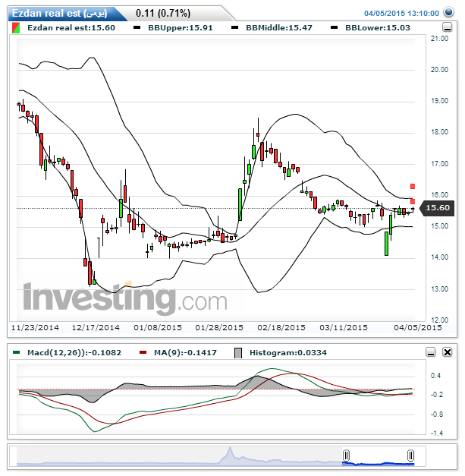This screenshot has height=476, width=465.
Task: Click the 15.60 current price label
Action: pyautogui.click(x=438, y=208)
